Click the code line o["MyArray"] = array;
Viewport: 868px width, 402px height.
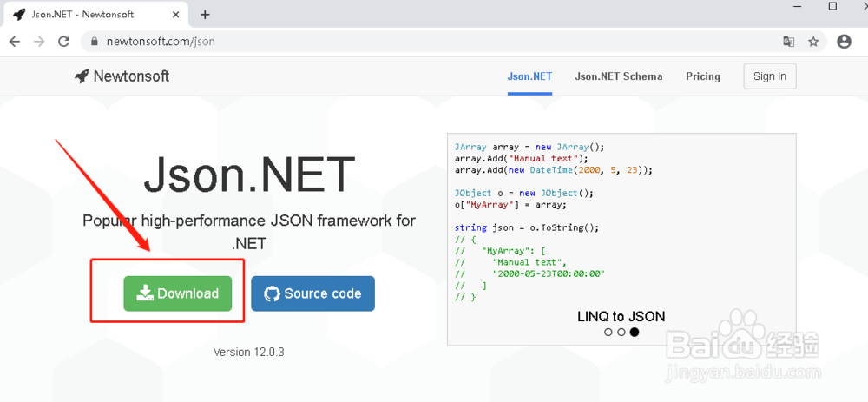pyautogui.click(x=510, y=205)
